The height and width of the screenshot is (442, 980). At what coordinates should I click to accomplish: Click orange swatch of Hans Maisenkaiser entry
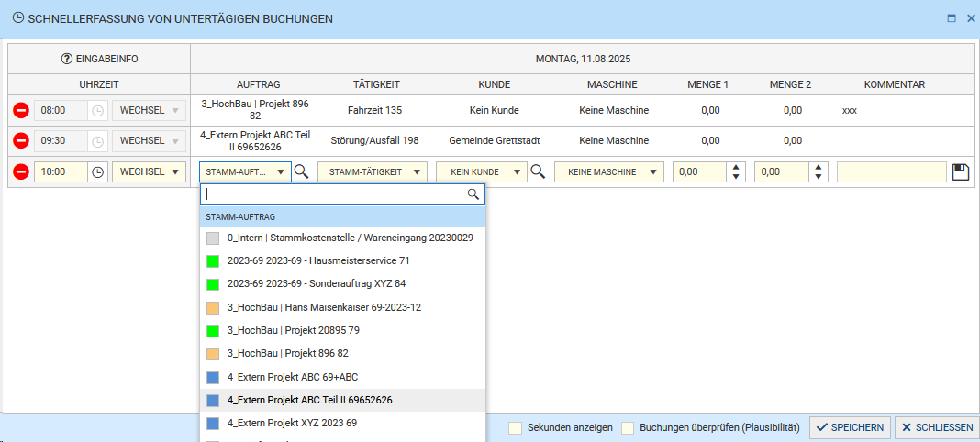click(x=213, y=307)
